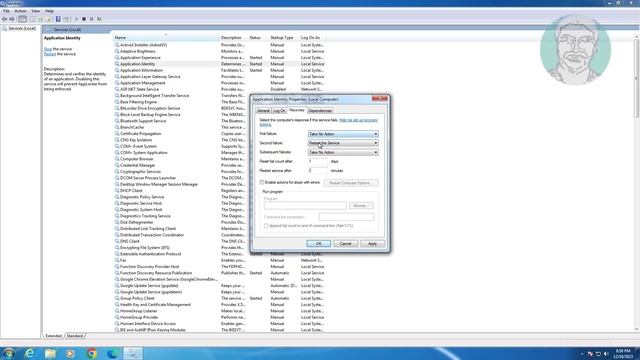The height and width of the screenshot is (360, 640).
Task: Select the Function Discovery Provider Host row
Action: tap(220, 267)
